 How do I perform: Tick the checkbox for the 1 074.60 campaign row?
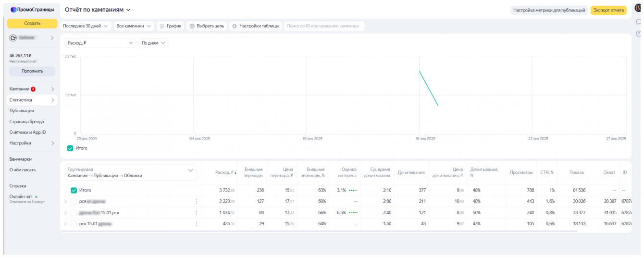click(x=74, y=213)
